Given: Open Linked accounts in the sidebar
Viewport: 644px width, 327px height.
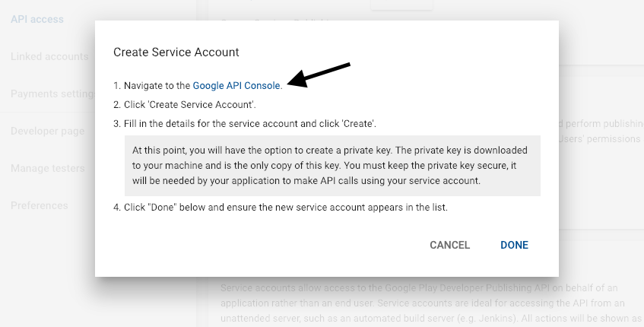Looking at the screenshot, I should click(x=49, y=56).
